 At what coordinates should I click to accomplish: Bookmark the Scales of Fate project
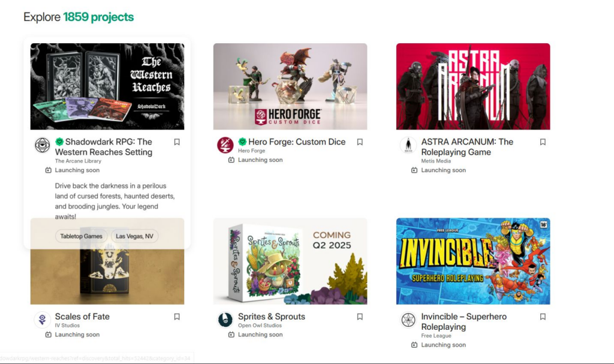(177, 317)
